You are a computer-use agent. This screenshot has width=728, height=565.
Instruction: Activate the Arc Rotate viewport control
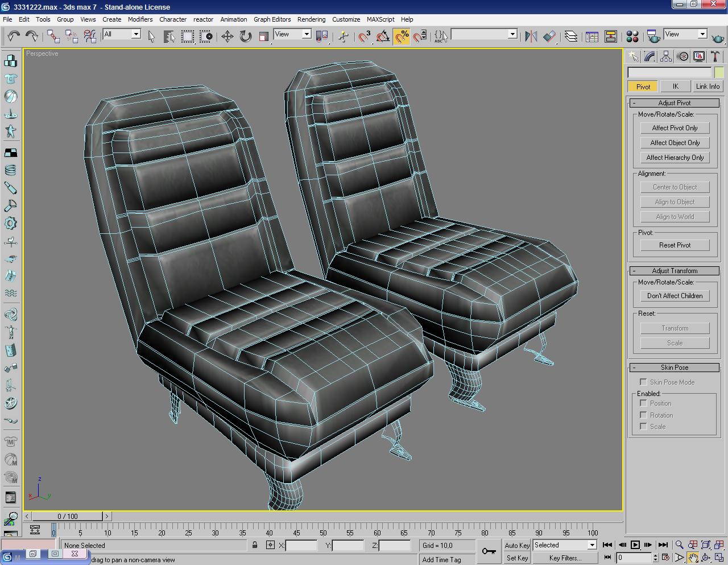tap(707, 558)
